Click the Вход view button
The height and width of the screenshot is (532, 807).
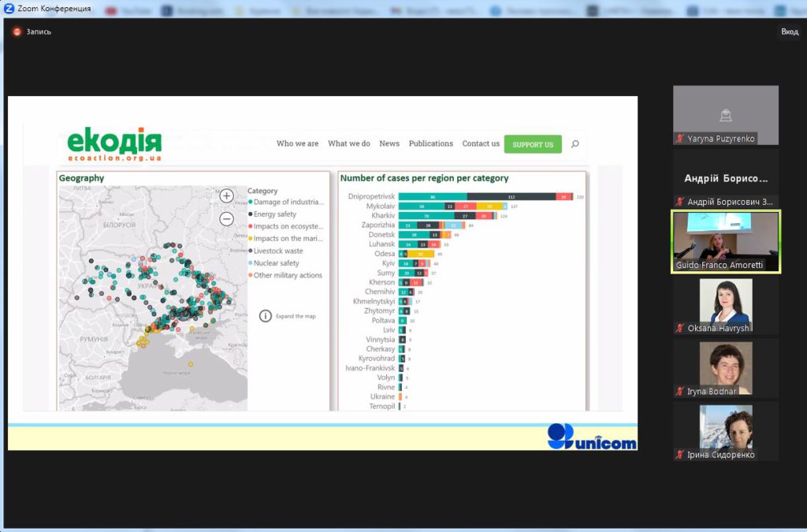tap(789, 32)
